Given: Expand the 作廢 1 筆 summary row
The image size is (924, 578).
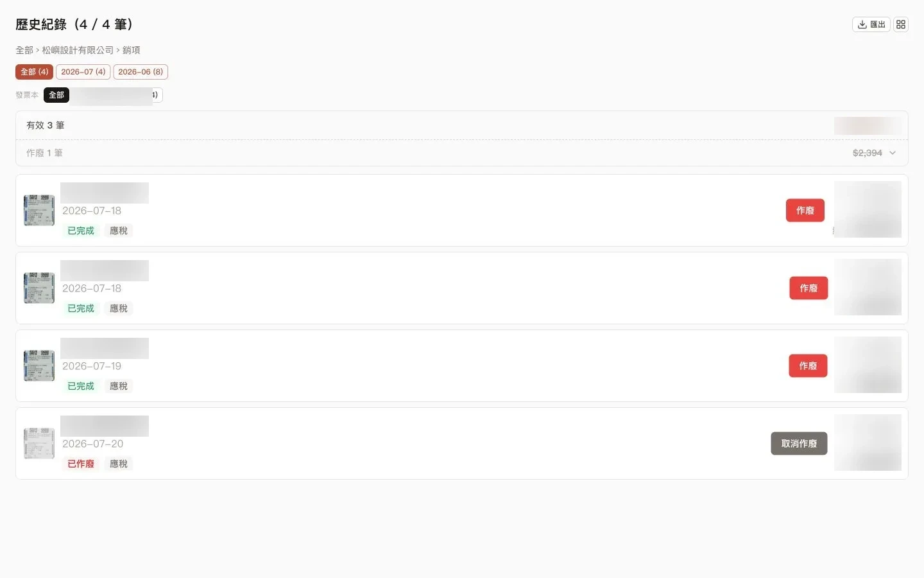Looking at the screenshot, I should click(462, 153).
